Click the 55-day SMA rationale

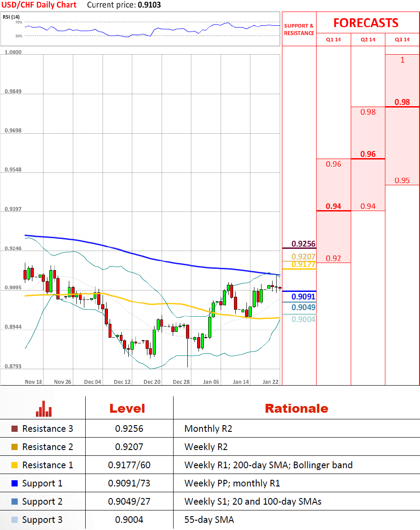coord(209,520)
